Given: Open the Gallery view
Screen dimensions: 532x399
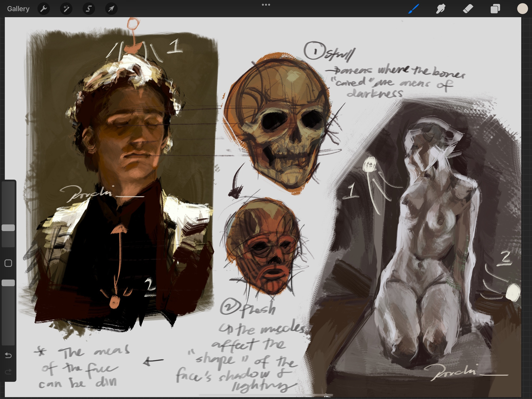Looking at the screenshot, I should pos(18,9).
